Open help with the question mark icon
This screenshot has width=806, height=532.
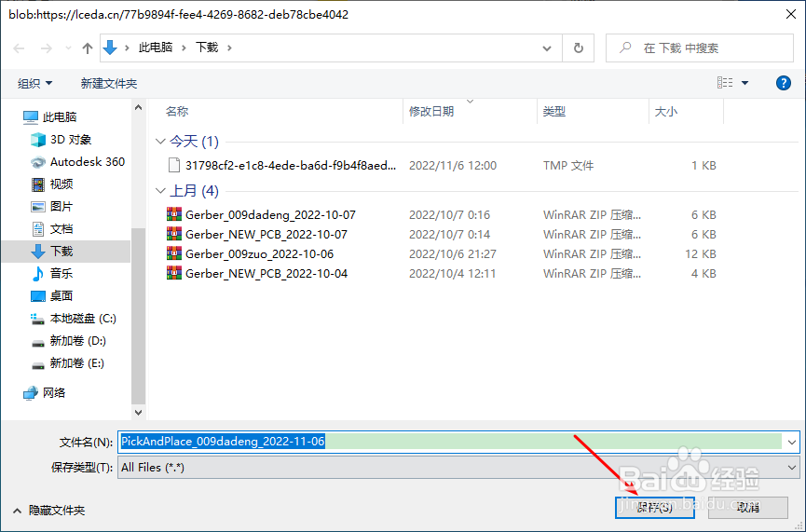click(784, 83)
